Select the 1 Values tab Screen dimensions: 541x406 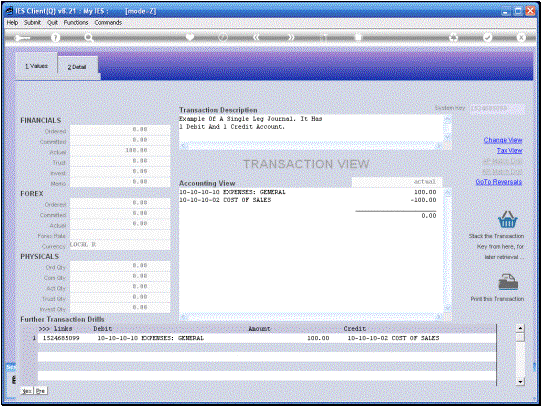(36, 66)
